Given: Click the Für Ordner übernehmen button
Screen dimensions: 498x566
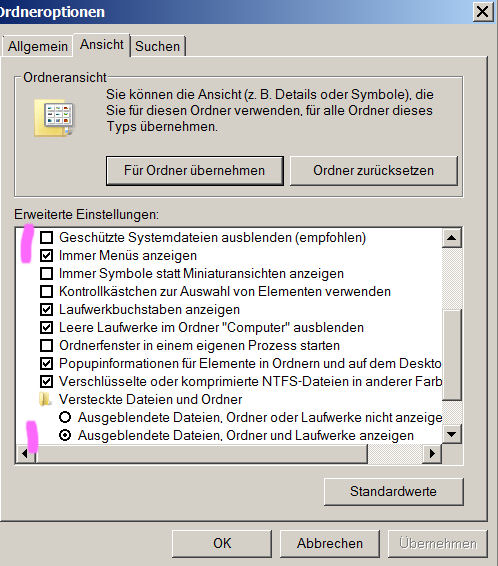Looking at the screenshot, I should pyautogui.click(x=195, y=170).
